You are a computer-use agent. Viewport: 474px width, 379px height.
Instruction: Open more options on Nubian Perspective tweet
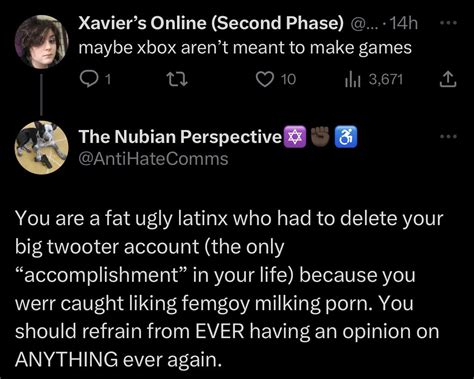pyautogui.click(x=448, y=136)
